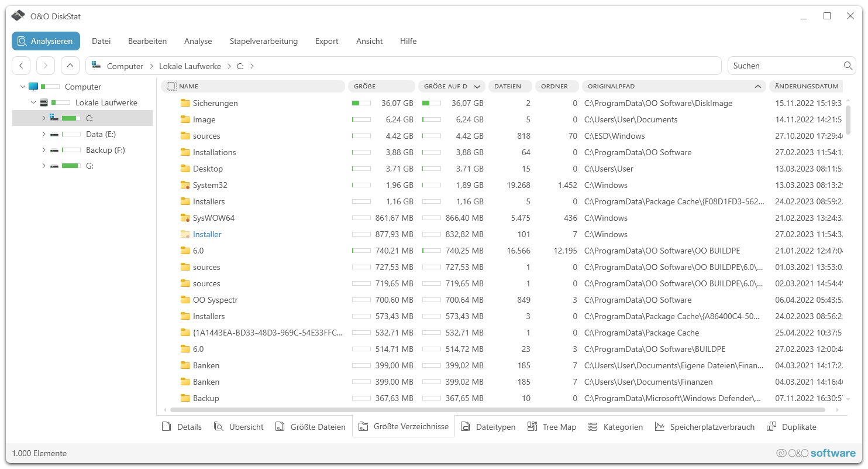Sort by the ÄNDERUNGSDATUM column header
The width and height of the screenshot is (868, 469).
806,86
